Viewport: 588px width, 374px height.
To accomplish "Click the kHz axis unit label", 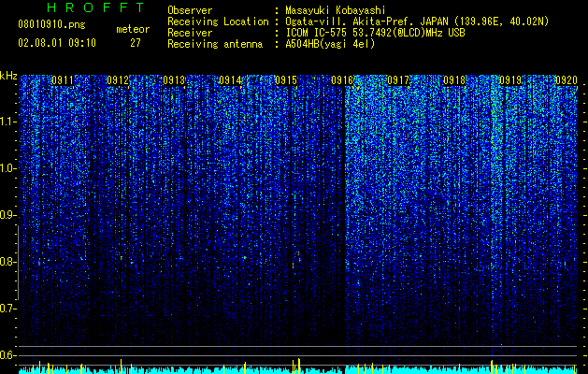I will pyautogui.click(x=8, y=76).
